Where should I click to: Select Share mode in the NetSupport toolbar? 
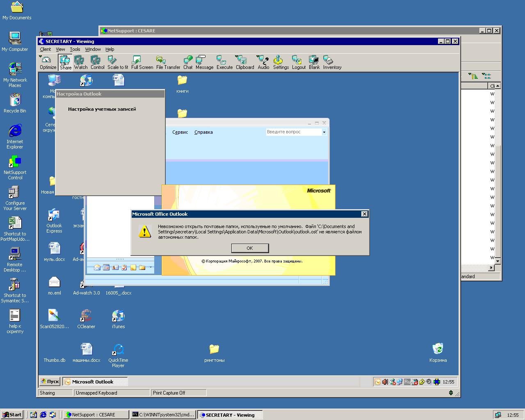pos(65,62)
